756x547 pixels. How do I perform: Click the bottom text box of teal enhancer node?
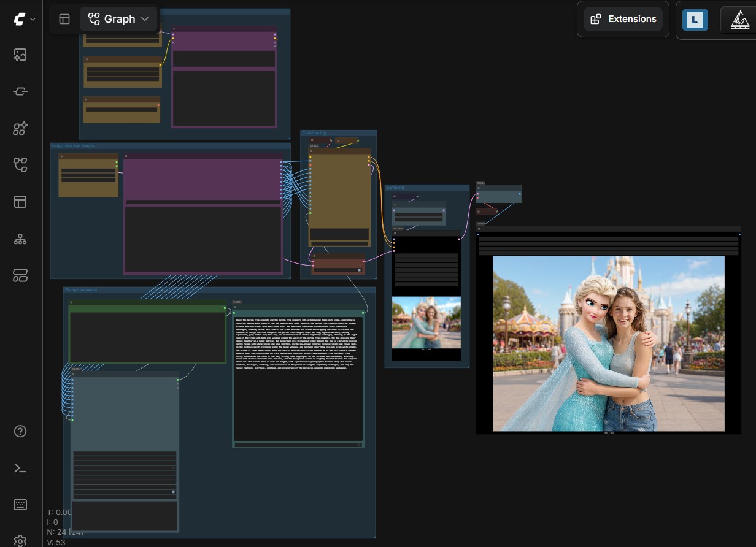(x=125, y=516)
